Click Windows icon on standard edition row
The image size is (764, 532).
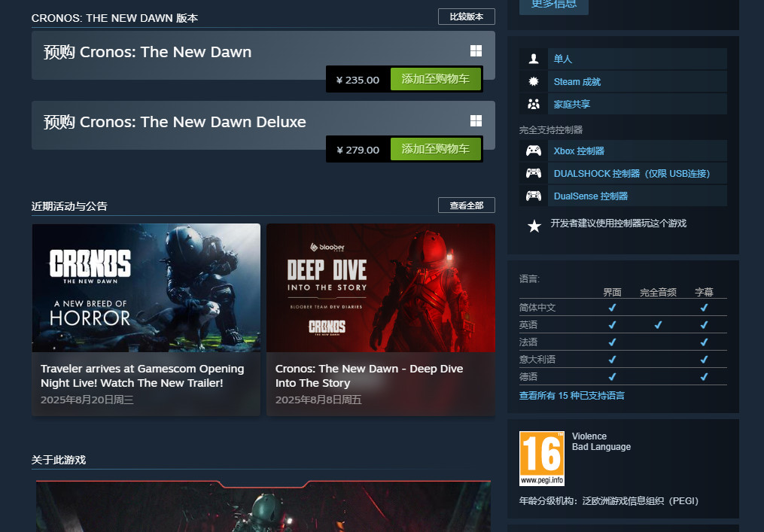point(476,51)
